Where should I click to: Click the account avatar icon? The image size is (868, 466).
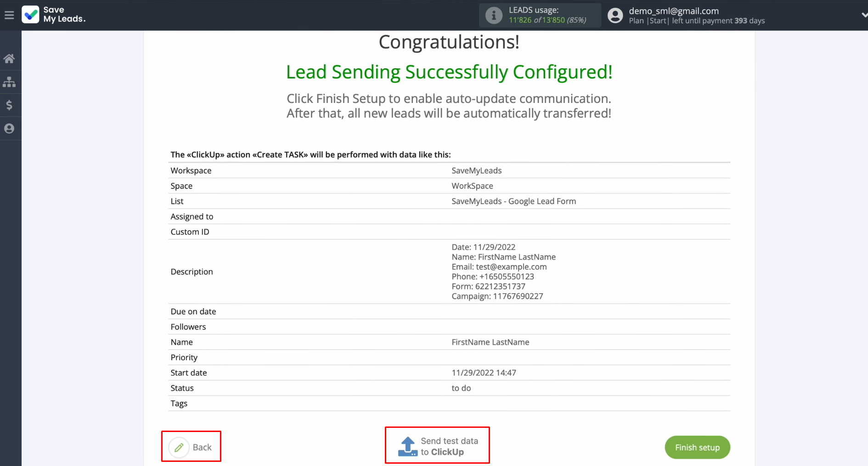pyautogui.click(x=615, y=15)
